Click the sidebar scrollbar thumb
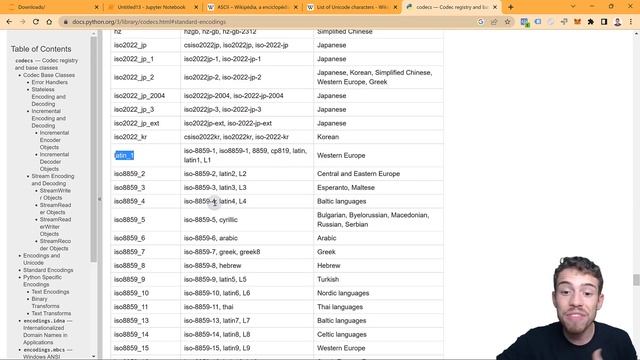 (93, 149)
